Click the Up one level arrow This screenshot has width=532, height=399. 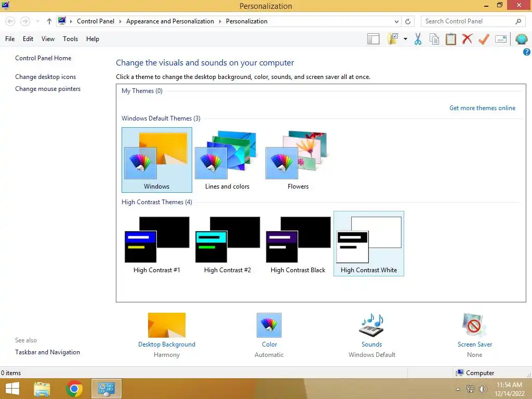[49, 21]
